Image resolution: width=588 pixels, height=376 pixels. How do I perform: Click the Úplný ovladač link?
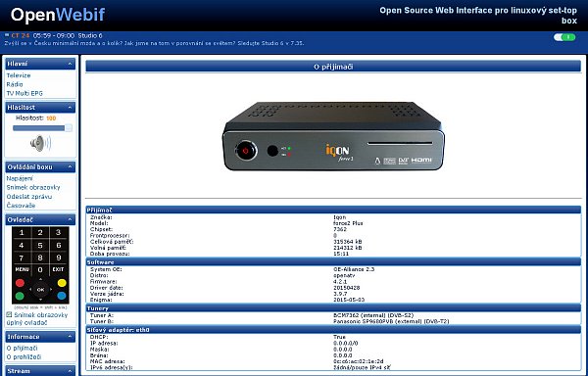[x=27, y=322]
